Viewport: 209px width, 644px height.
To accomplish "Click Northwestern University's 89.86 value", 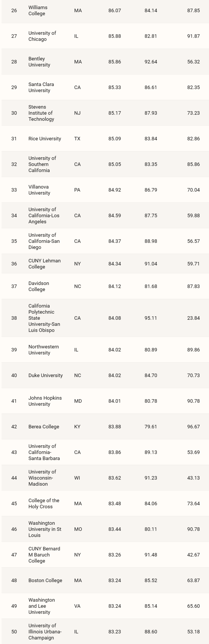I will coord(193,350).
